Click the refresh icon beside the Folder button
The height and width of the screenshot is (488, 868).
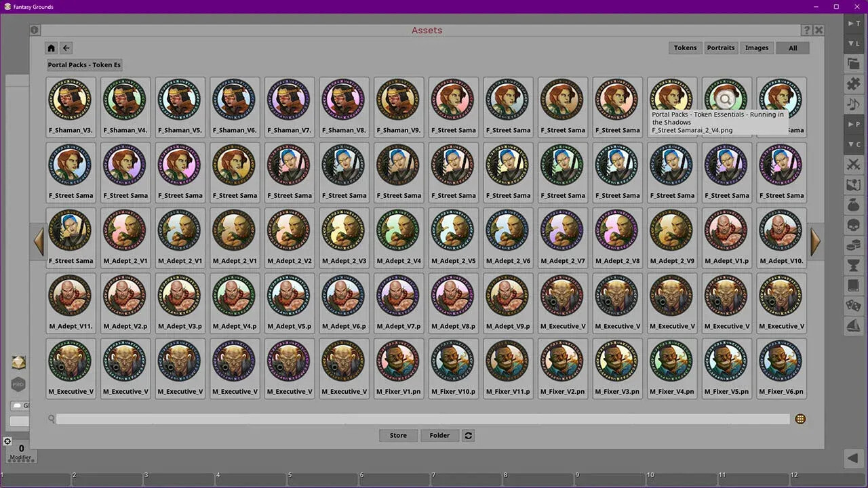(468, 435)
